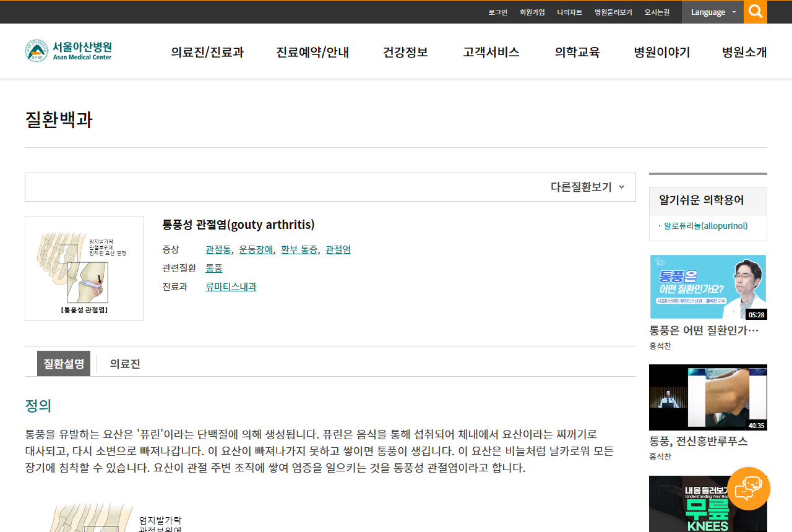
Task: Click the orange search magnifier icon
Action: pyautogui.click(x=755, y=12)
